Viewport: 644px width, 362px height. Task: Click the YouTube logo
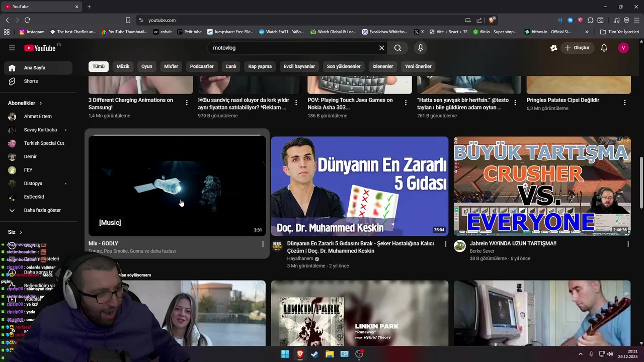40,48
